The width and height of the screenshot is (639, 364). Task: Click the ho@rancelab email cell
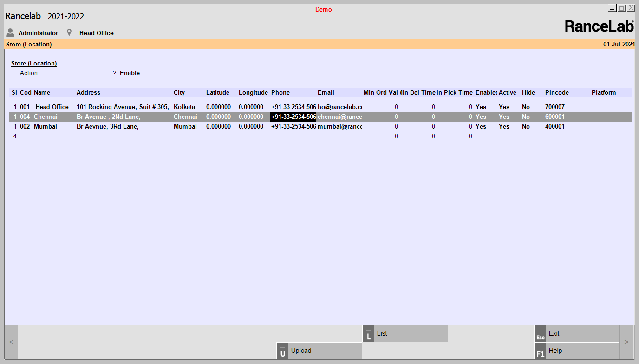coord(340,107)
